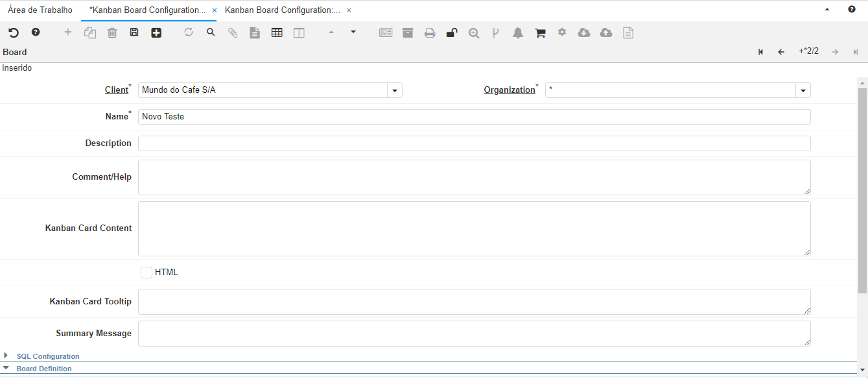Viewport: 868px width, 379px height.
Task: Click into the Description input field
Action: tap(474, 143)
